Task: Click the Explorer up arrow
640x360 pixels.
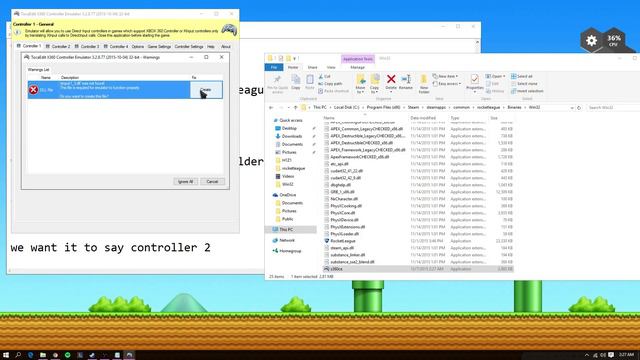Action: tap(296, 108)
